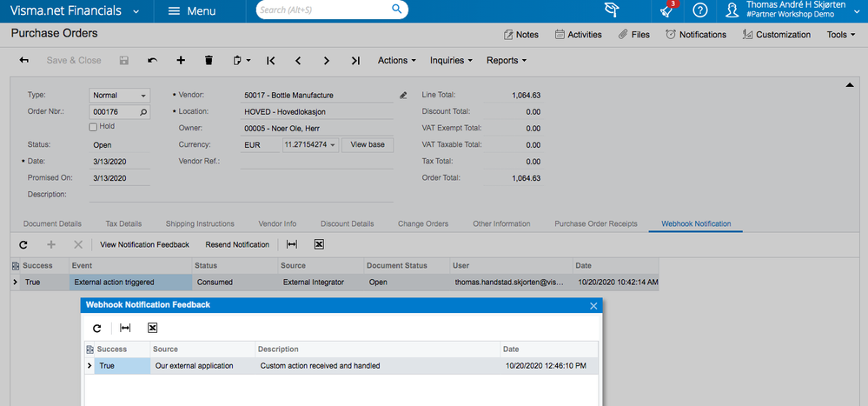
Task: Click the pencil icon to edit the vendor
Action: (403, 96)
